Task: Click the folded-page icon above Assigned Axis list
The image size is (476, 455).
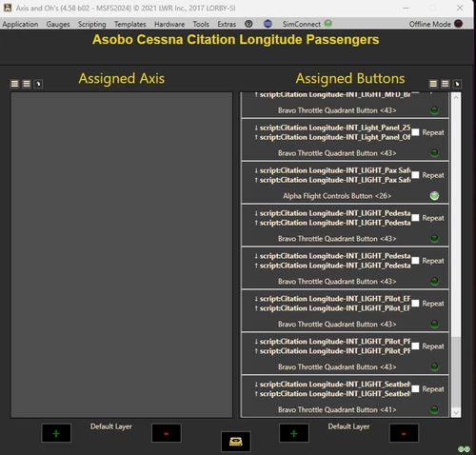Action: pos(38,84)
